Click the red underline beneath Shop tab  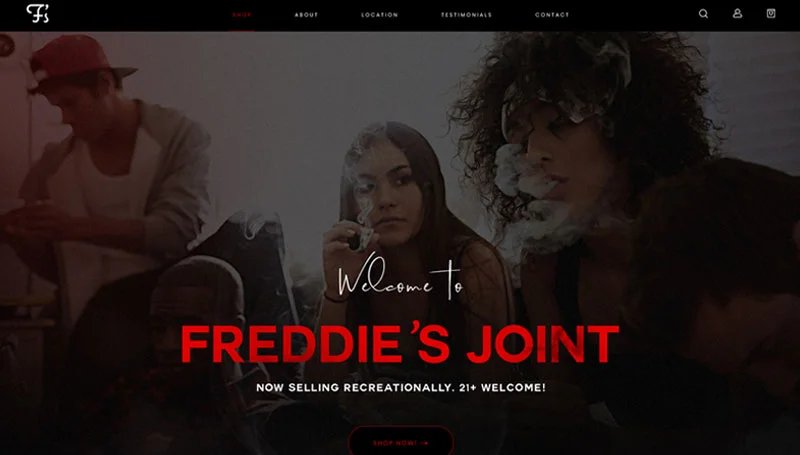coord(242,31)
